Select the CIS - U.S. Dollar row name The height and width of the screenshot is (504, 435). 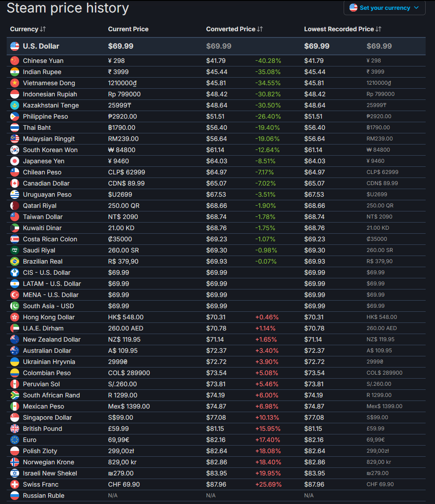point(47,273)
